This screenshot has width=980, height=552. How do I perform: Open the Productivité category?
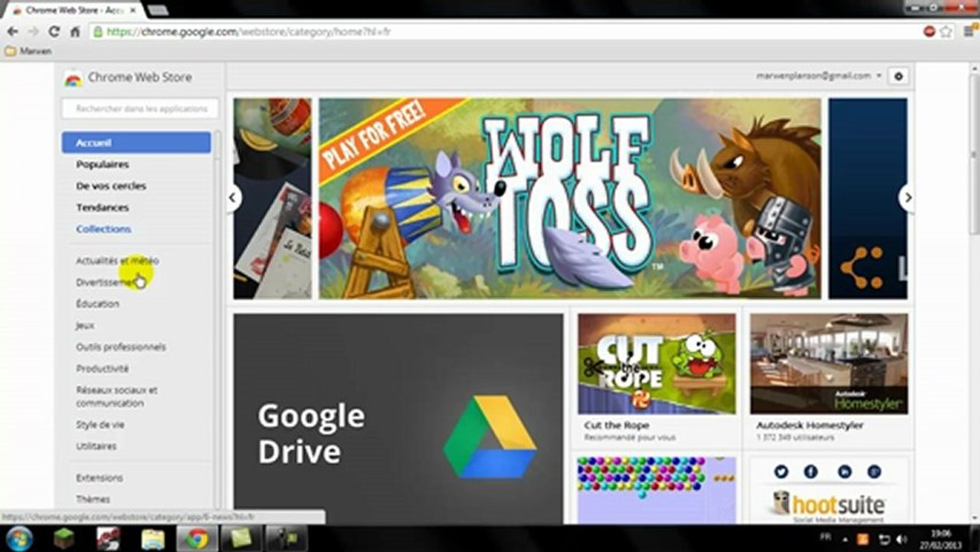102,368
